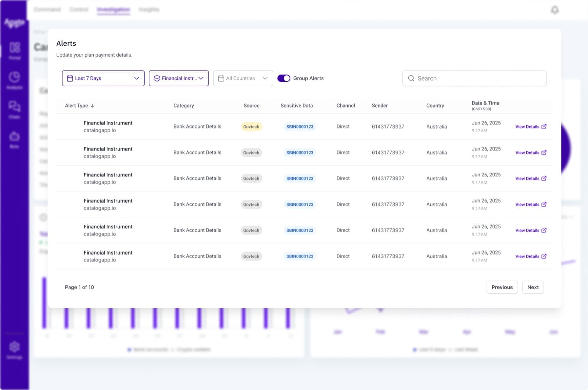Open Analysis in the left sidebar
This screenshot has width=588, height=390.
(x=15, y=80)
